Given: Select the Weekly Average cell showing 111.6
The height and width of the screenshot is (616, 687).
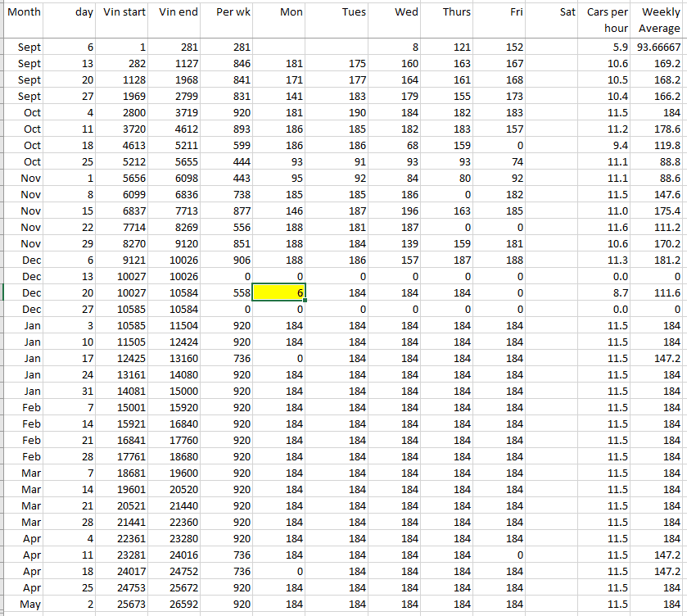Looking at the screenshot, I should point(659,292).
